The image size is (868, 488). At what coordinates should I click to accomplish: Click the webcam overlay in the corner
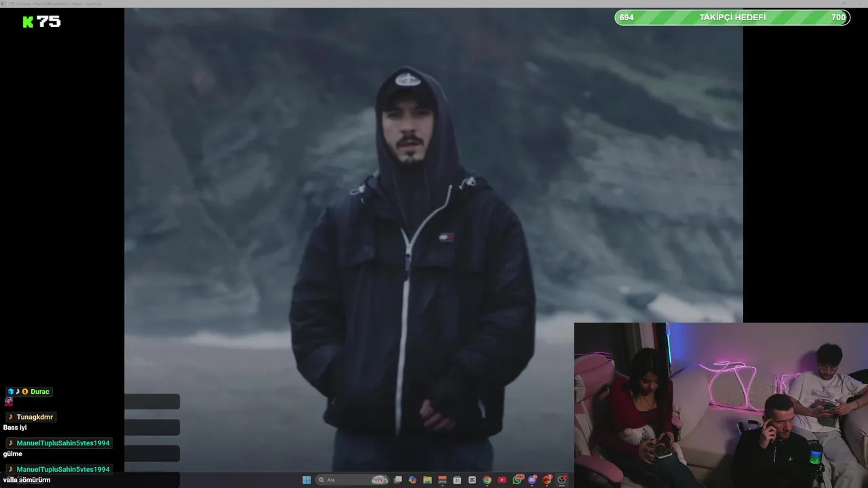[721, 405]
